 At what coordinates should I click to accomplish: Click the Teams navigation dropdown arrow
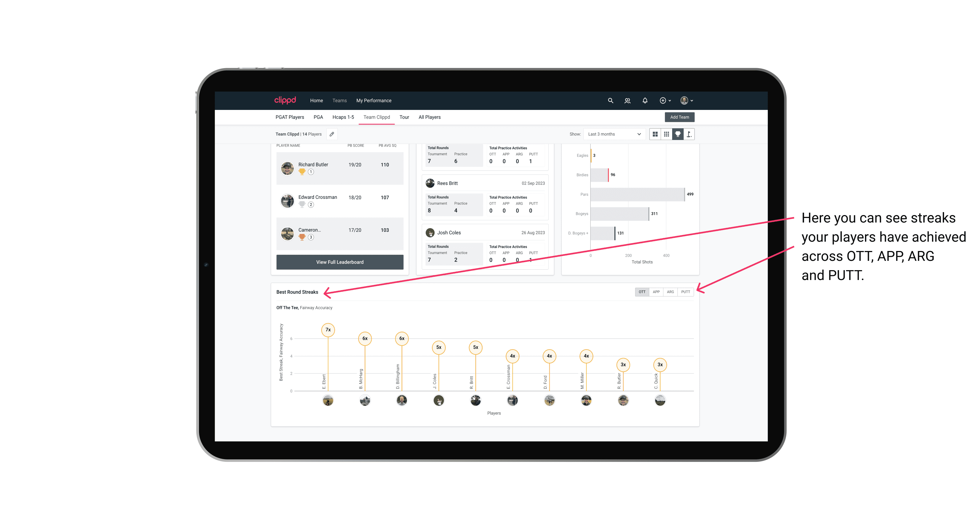coord(347,101)
